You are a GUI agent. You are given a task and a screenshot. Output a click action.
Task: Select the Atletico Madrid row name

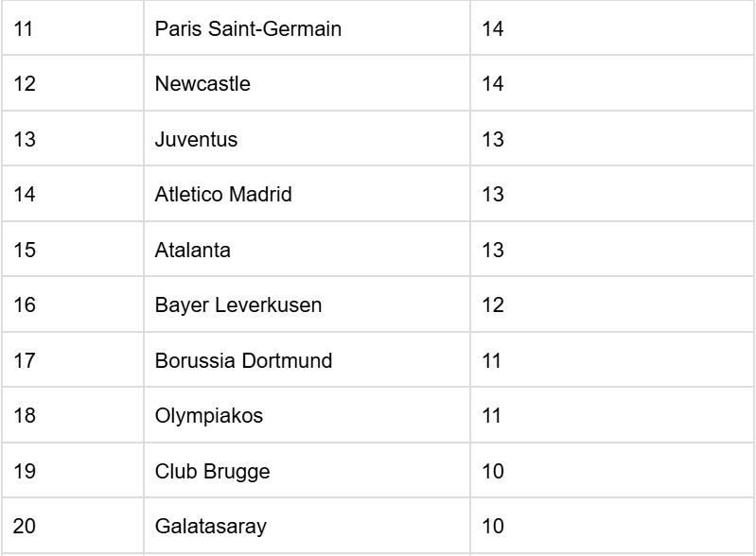pyautogui.click(x=223, y=195)
